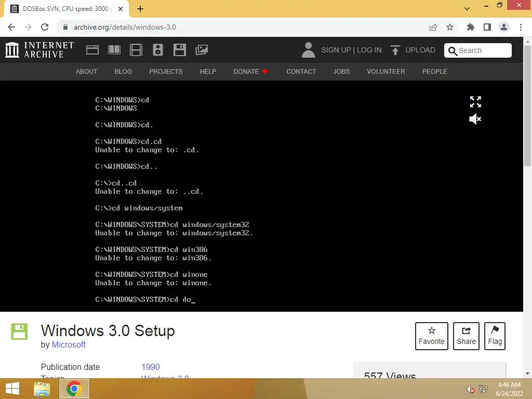Click the page vertical scrollbar thumb
This screenshot has height=399, width=532.
[528, 105]
